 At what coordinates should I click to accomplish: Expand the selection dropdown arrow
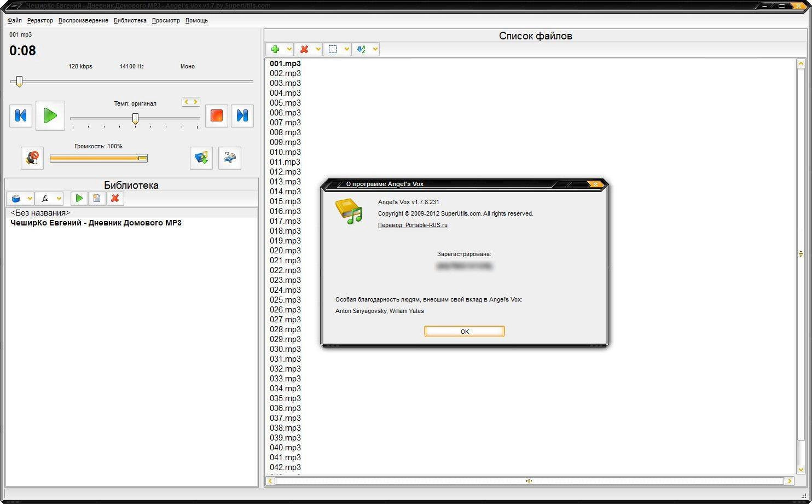click(346, 49)
